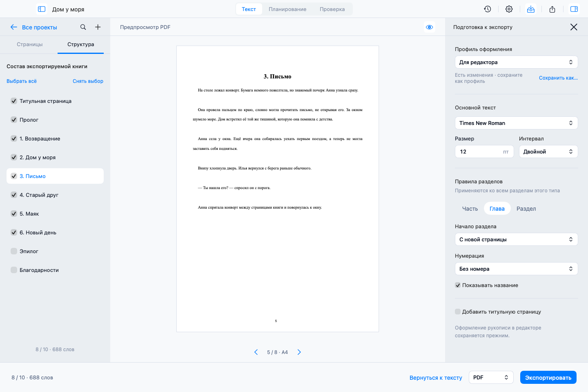Open the Профиль оформления dropdown
The width and height of the screenshot is (588, 392).
click(x=516, y=62)
